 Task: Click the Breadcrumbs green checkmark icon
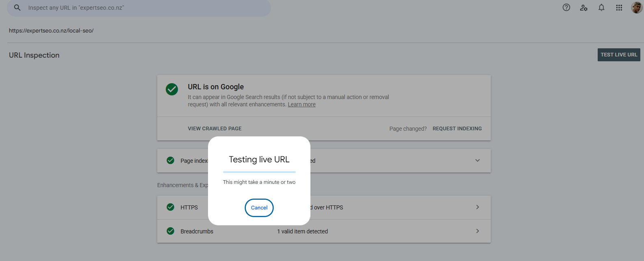(x=171, y=231)
